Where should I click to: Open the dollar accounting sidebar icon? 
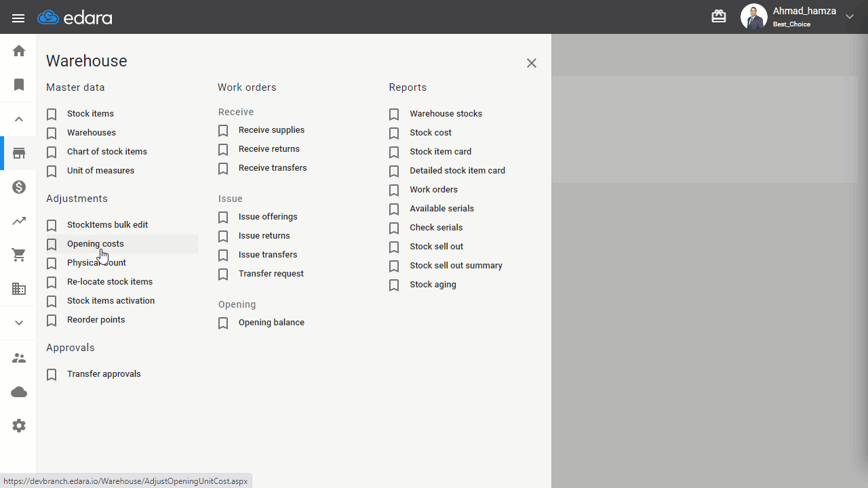[19, 187]
